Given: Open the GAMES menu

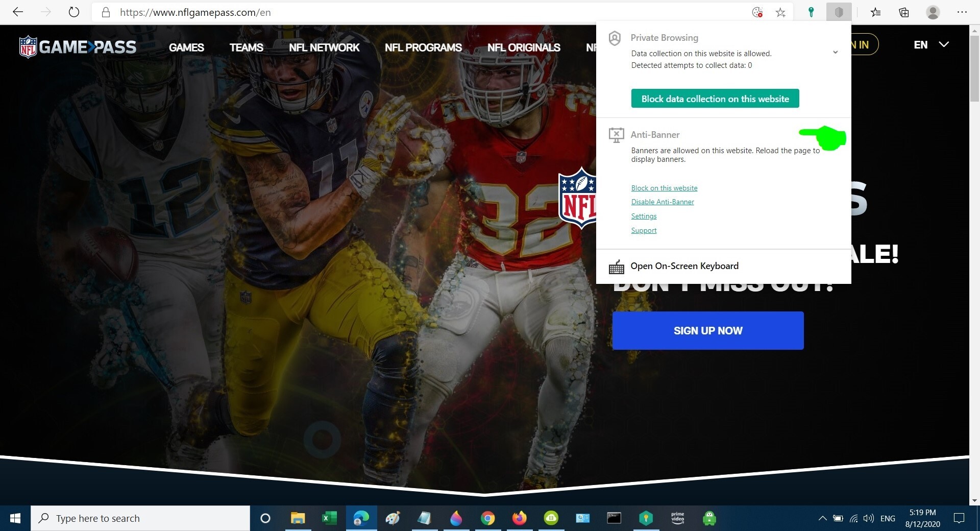Looking at the screenshot, I should point(186,47).
